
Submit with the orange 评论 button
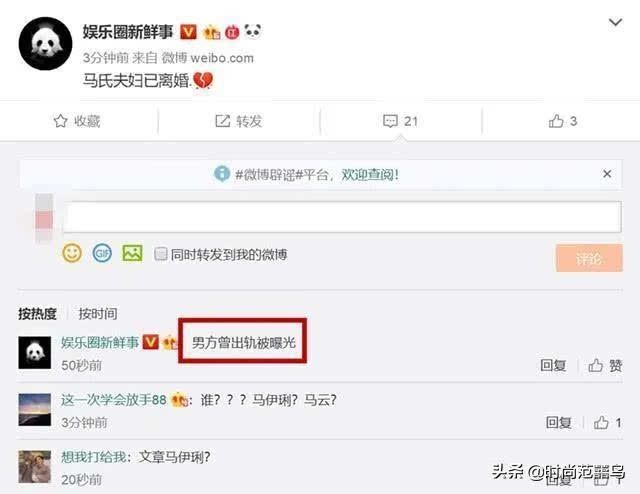[589, 258]
